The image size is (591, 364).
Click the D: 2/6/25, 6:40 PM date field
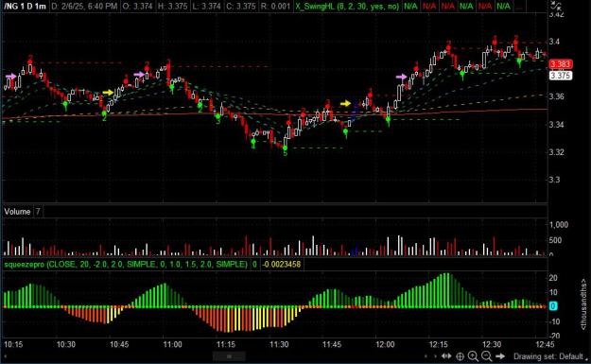click(85, 7)
